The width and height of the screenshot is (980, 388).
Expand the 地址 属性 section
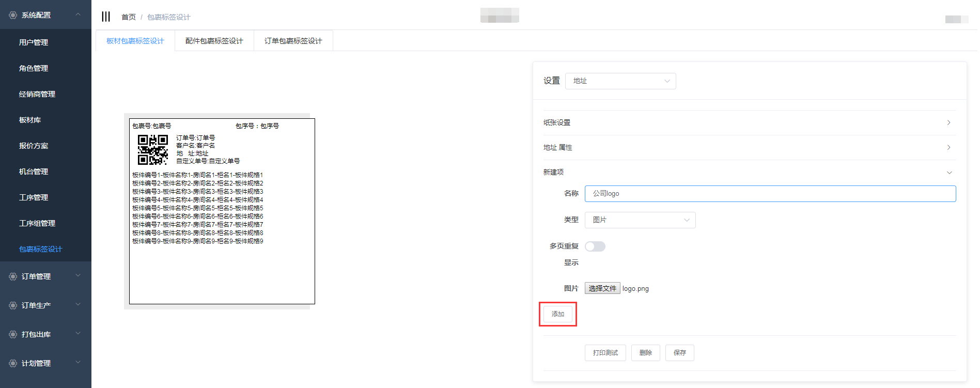749,147
